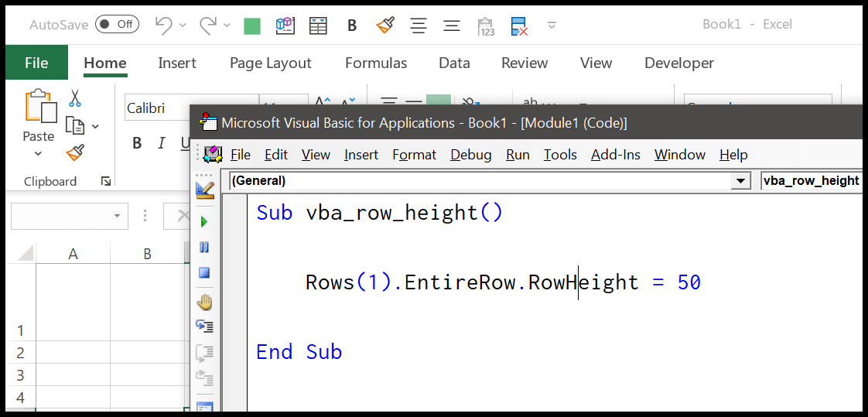Click the Undo arrow in Quick Access Toolbar
The height and width of the screenshot is (417, 868).
[x=163, y=25]
